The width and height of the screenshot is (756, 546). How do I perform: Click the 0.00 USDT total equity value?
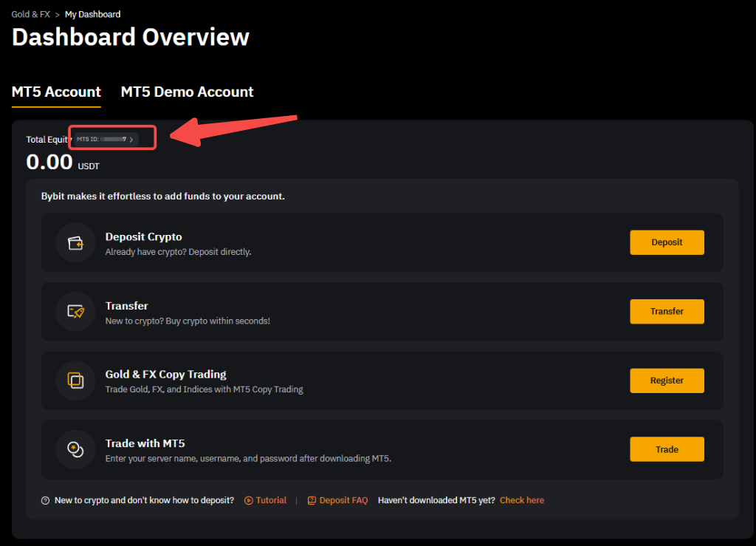click(50, 162)
